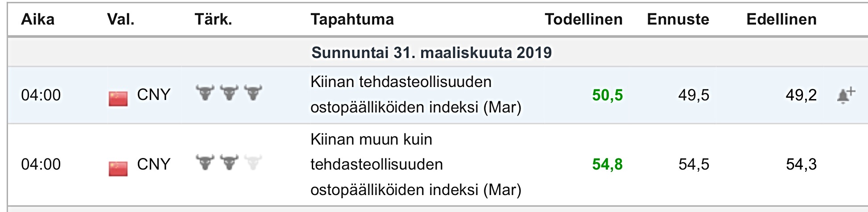The image size is (868, 212).
Task: Click the faded third bull icon
Action: click(253, 162)
